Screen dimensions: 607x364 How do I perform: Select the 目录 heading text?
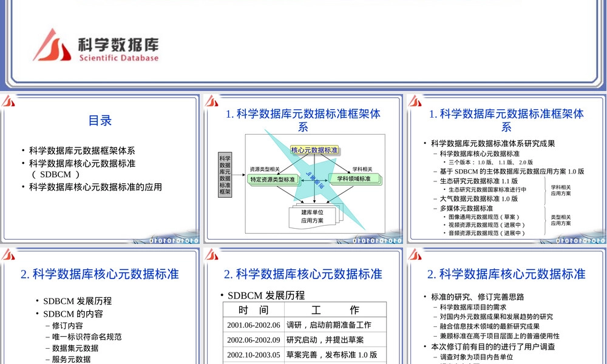pos(100,120)
